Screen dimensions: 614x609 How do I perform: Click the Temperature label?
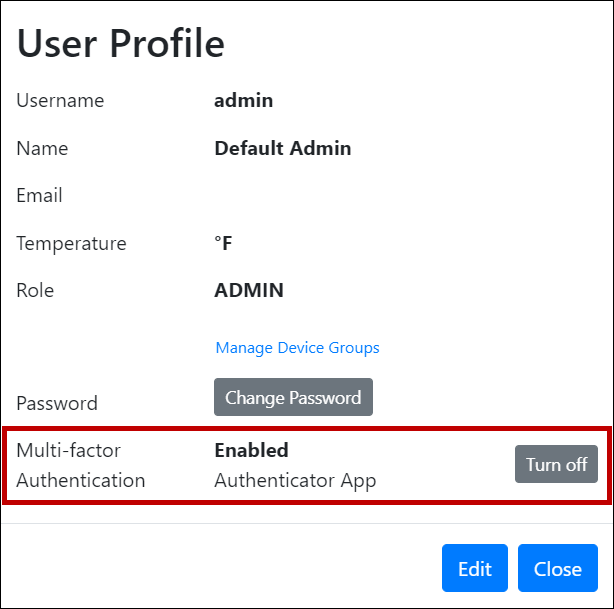71,243
